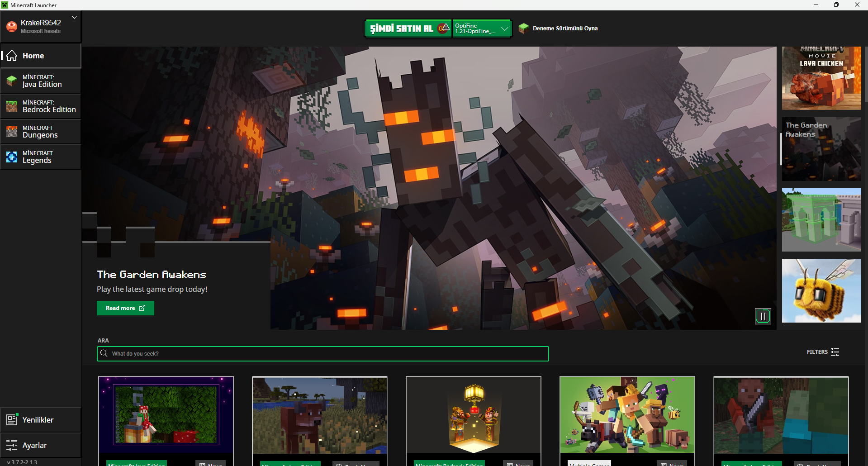Go to the Home tab
Image resolution: width=868 pixels, height=466 pixels.
pos(41,56)
